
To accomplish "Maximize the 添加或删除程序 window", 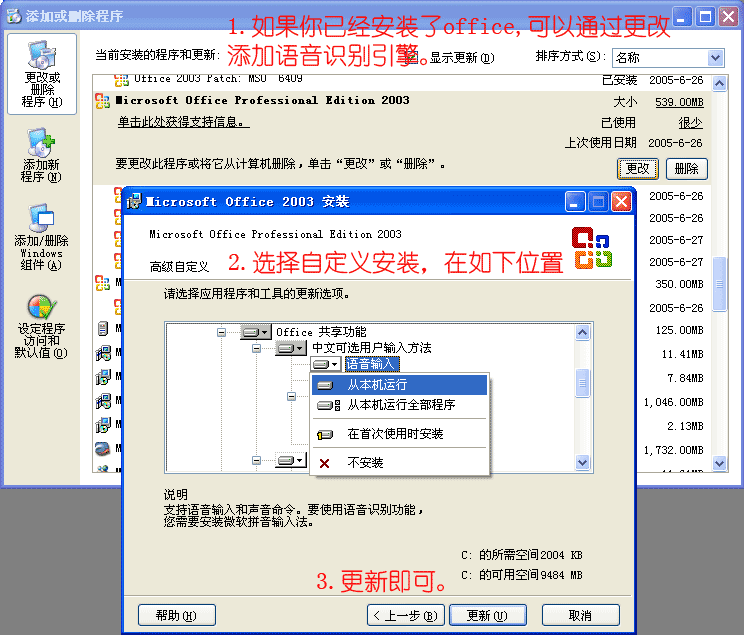I will pyautogui.click(x=705, y=17).
